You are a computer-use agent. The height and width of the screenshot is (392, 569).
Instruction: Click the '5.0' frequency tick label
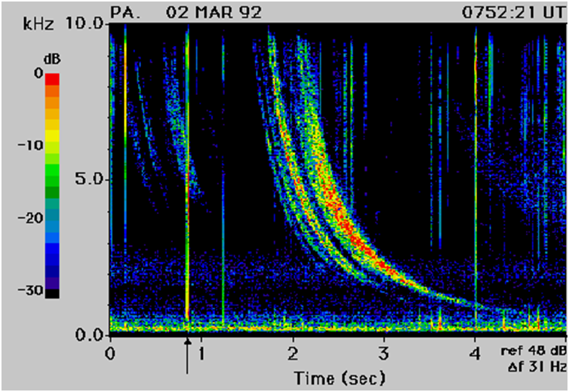[x=89, y=179]
